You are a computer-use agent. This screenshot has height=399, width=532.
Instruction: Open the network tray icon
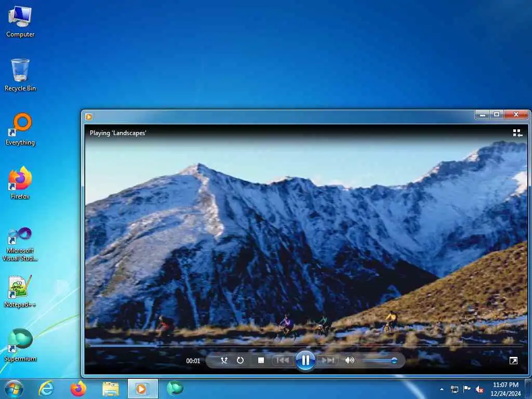click(x=454, y=389)
